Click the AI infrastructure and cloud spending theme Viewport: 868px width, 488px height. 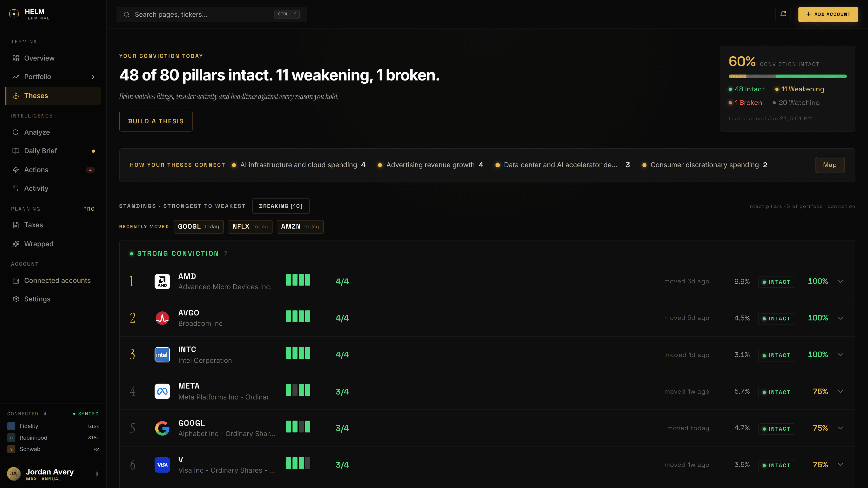[298, 165]
